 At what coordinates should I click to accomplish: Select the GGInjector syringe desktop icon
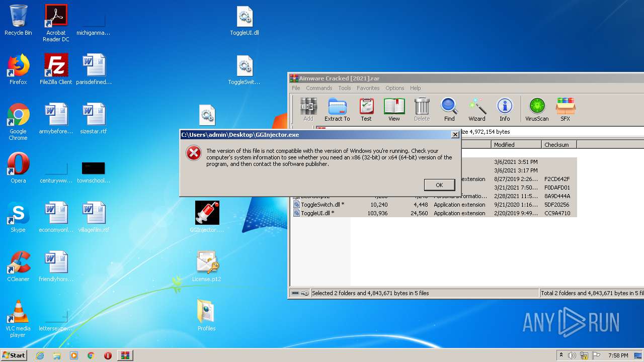coord(207,218)
